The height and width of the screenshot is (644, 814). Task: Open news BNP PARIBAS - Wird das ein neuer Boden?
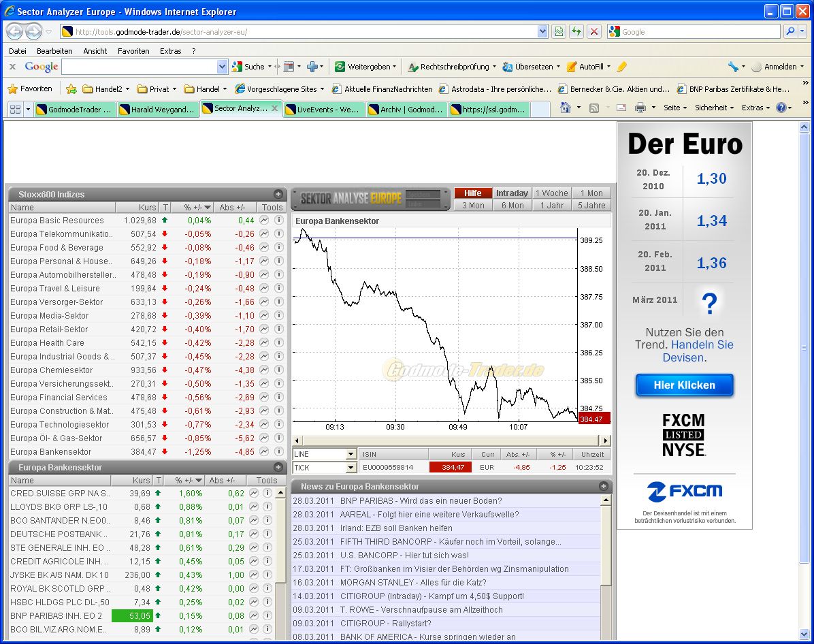click(x=421, y=500)
